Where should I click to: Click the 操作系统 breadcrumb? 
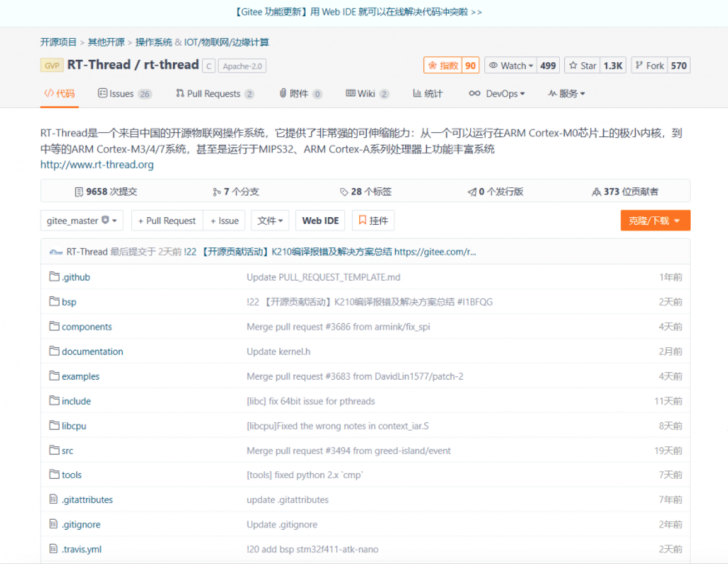154,43
